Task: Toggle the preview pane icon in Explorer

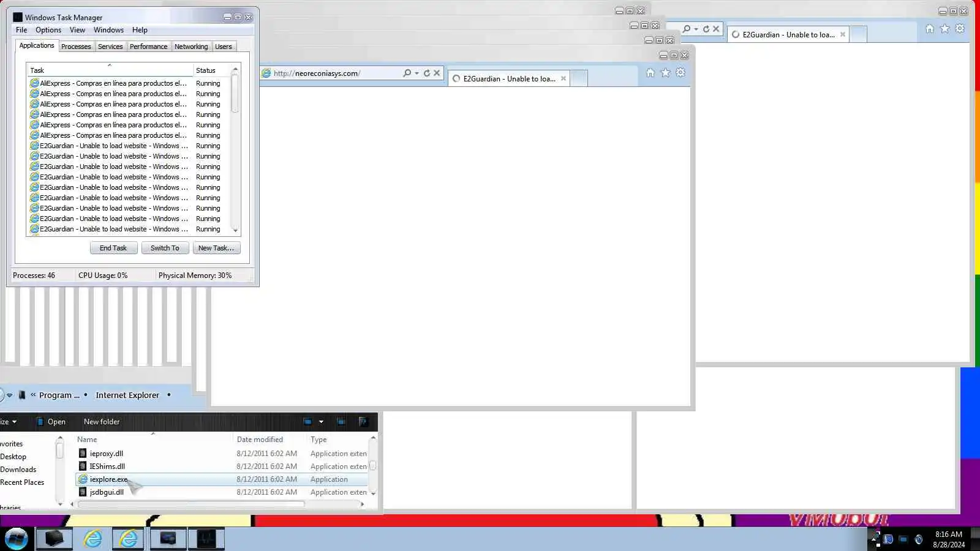Action: (x=341, y=422)
